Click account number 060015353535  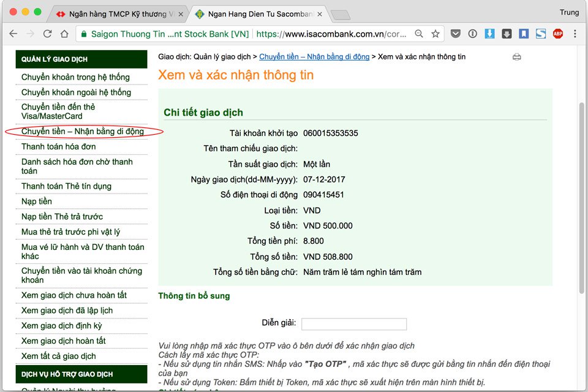(330, 133)
